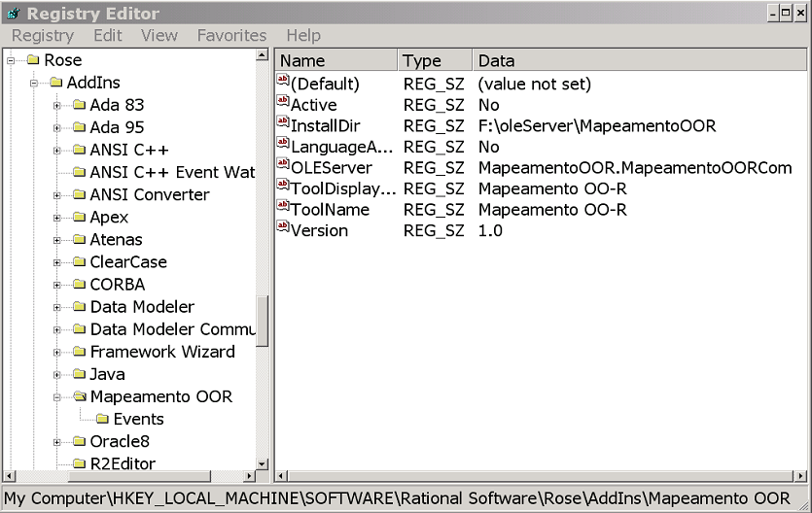The height and width of the screenshot is (513, 812).
Task: Expand the ANSI Converter node
Action: point(57,195)
